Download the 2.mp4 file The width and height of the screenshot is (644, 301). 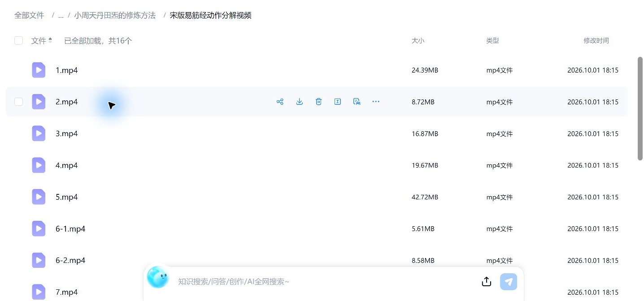[x=300, y=102]
